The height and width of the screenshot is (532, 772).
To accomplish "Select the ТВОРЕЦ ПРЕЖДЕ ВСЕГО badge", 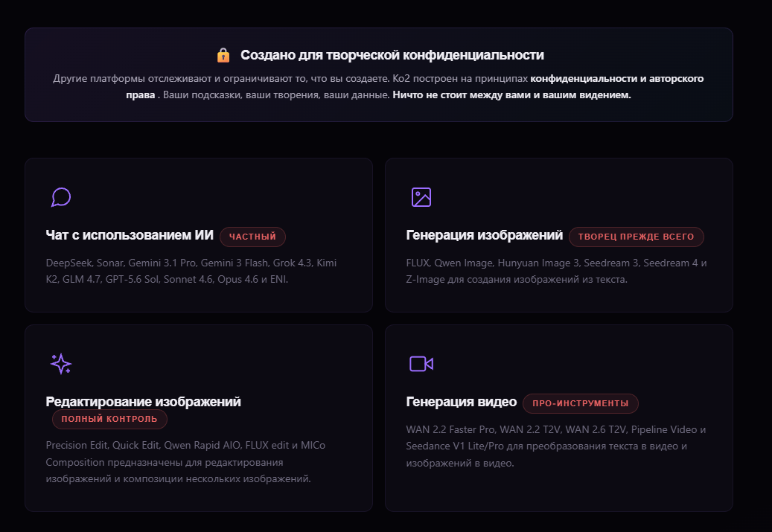I will [636, 237].
